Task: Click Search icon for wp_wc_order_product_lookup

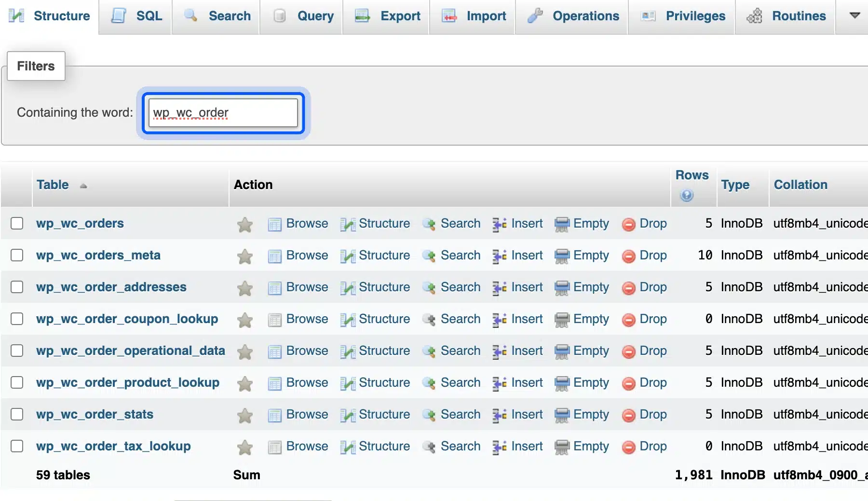Action: pos(429,384)
